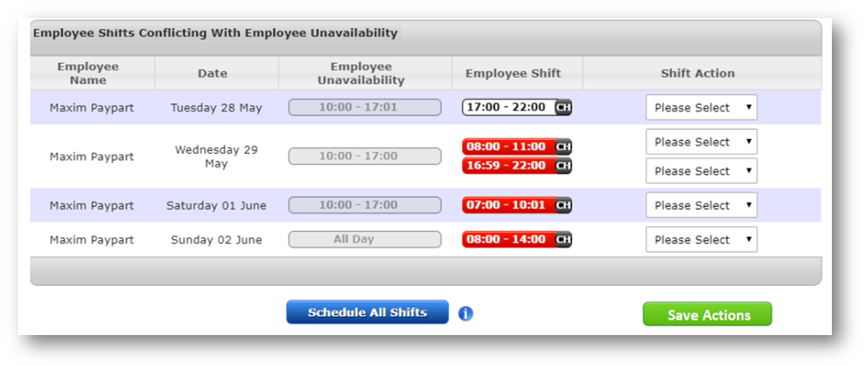Click the Date column header
This screenshot has width=868, height=366.
tap(212, 74)
